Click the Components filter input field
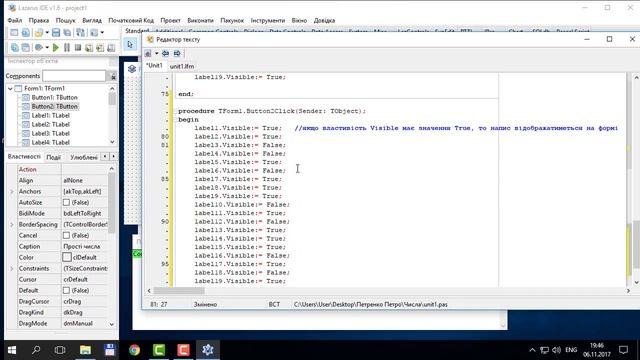 pyautogui.click(x=74, y=76)
